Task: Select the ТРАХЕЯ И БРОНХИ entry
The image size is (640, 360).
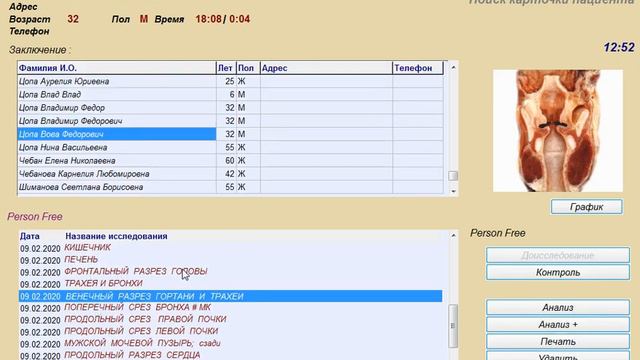Action: coord(231,284)
